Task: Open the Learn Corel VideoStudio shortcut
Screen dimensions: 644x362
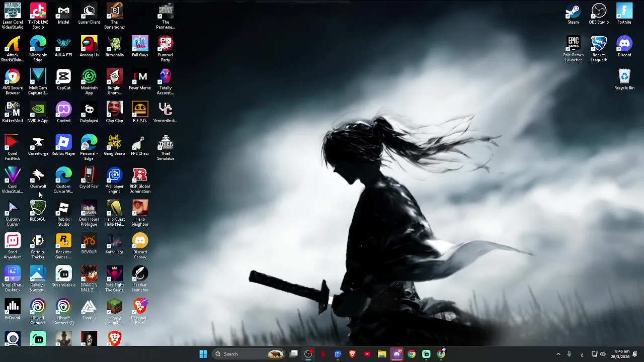Action: pyautogui.click(x=13, y=16)
